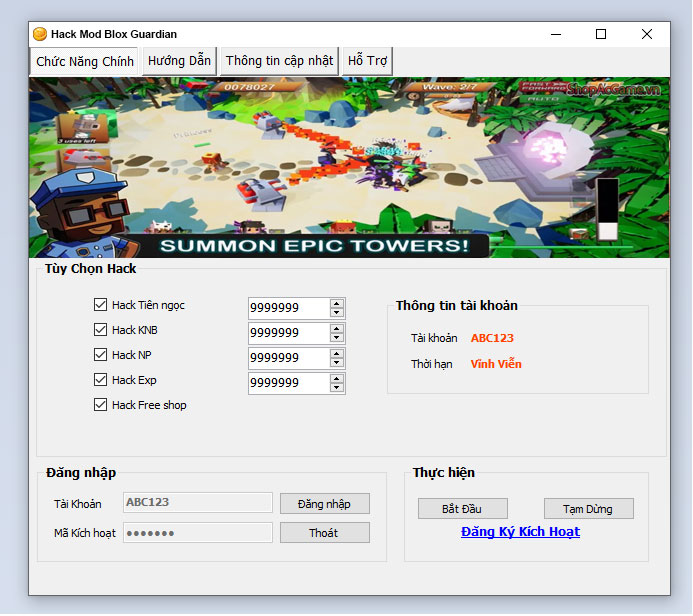The height and width of the screenshot is (616, 693).
Task: Increase the Hack Tiên ngọc value with up arrow
Action: click(337, 304)
